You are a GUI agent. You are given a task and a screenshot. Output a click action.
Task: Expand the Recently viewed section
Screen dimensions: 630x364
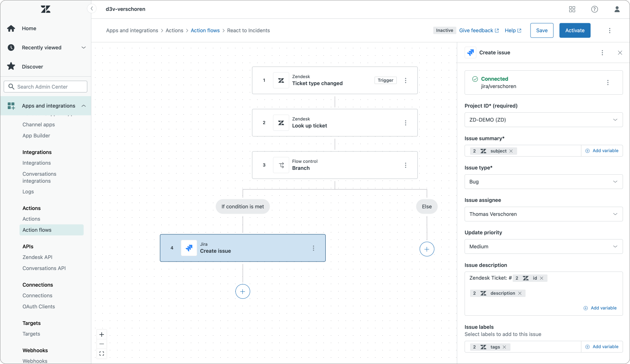pos(84,48)
